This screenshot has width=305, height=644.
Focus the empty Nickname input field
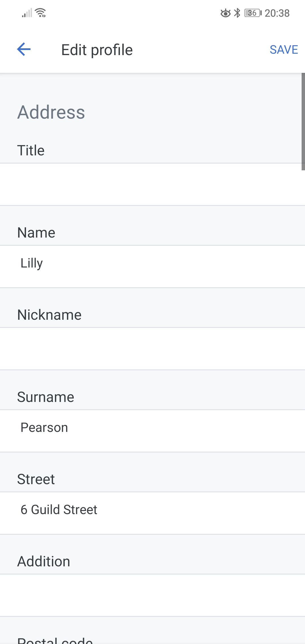click(152, 349)
